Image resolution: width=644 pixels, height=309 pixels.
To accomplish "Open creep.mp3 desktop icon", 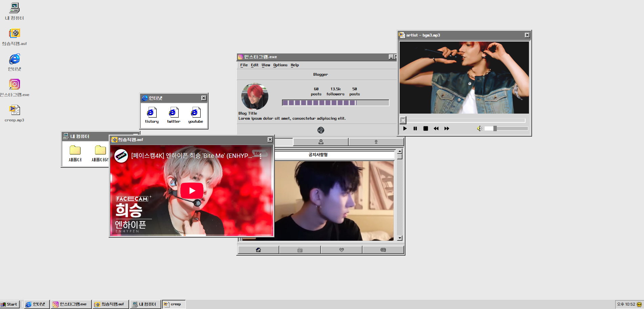I will coord(14,113).
